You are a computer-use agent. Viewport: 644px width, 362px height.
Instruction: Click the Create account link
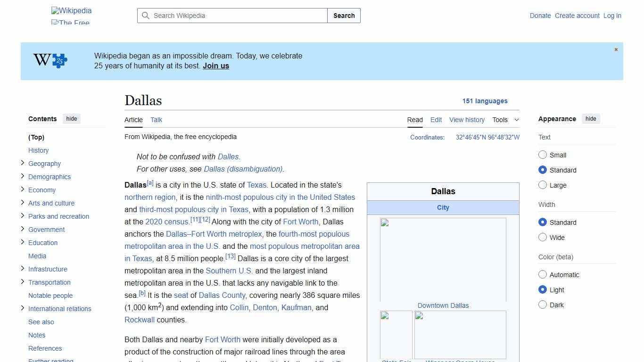click(x=577, y=16)
